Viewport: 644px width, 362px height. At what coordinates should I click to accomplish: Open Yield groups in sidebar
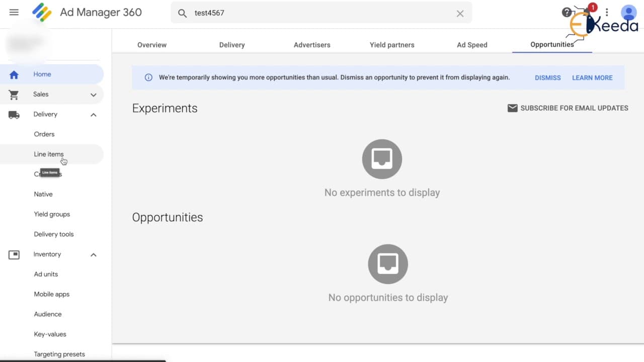52,214
